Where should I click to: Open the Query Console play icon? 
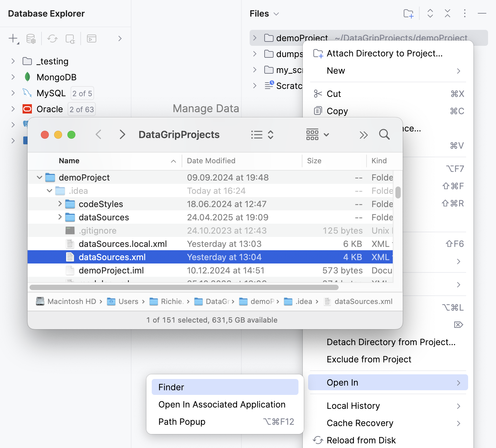coord(92,38)
